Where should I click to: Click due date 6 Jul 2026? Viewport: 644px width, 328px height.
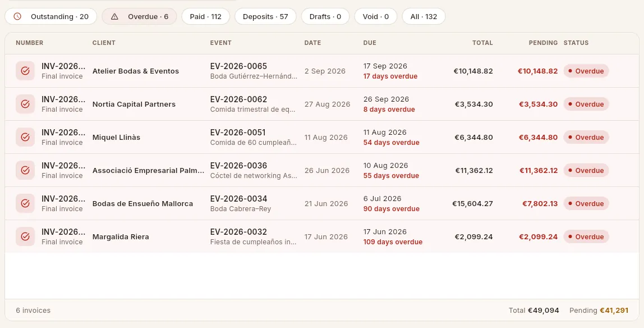click(x=383, y=199)
